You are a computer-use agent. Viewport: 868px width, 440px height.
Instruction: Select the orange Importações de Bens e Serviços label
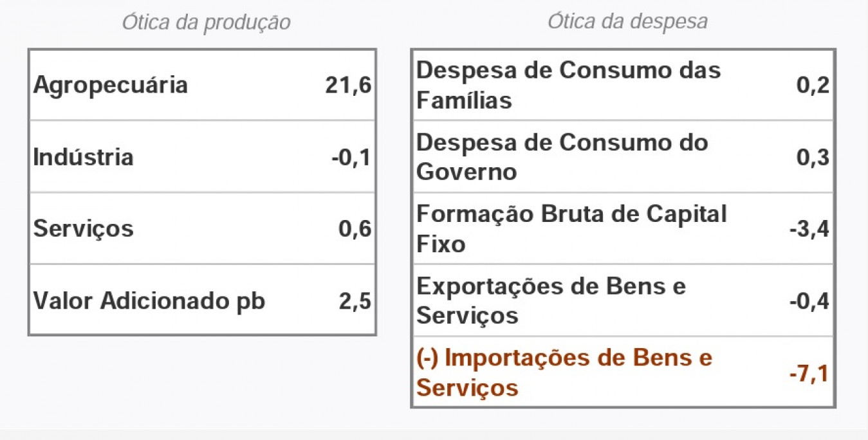(564, 372)
